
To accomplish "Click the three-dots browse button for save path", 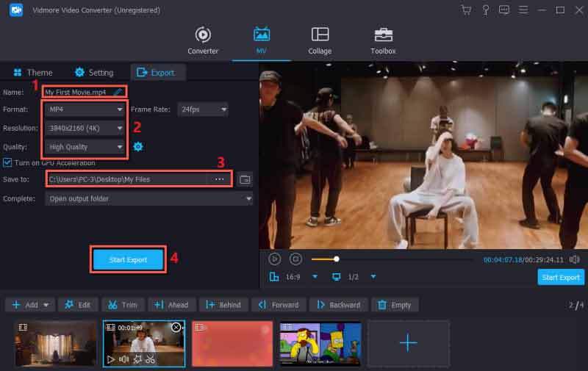I will 219,179.
